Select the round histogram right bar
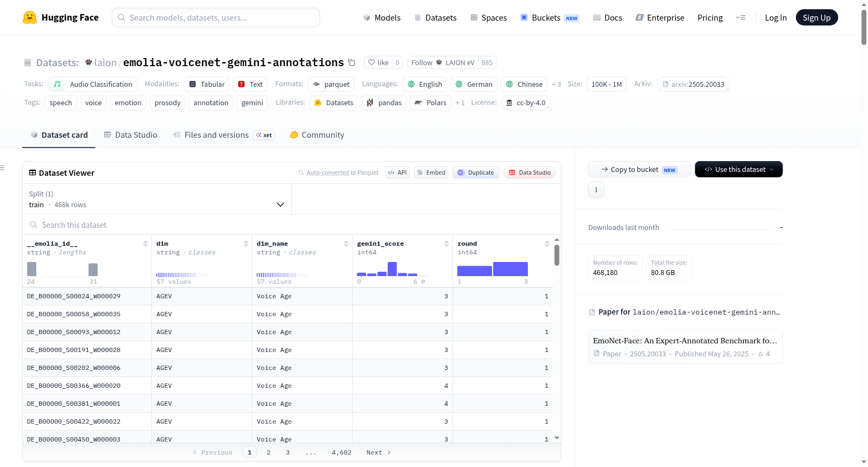This screenshot has width=868, height=467. pyautogui.click(x=510, y=269)
